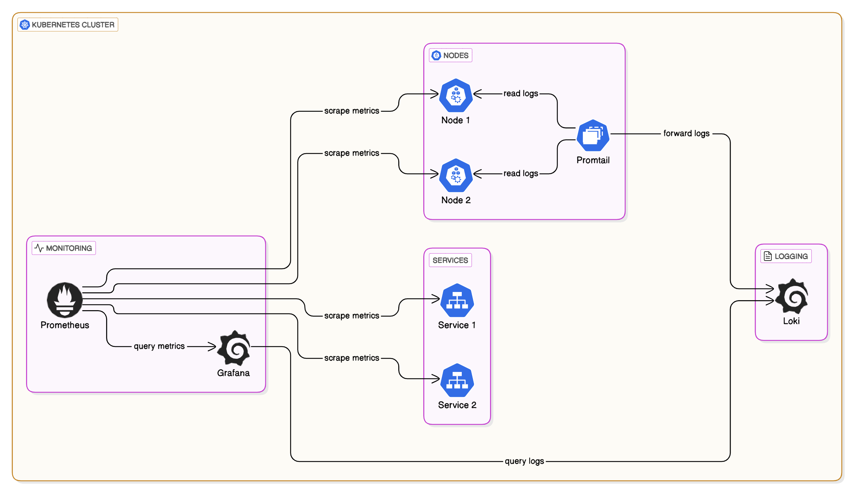Click the Kubernetes wheel logo icon
The height and width of the screenshot is (504, 865).
pos(25,25)
